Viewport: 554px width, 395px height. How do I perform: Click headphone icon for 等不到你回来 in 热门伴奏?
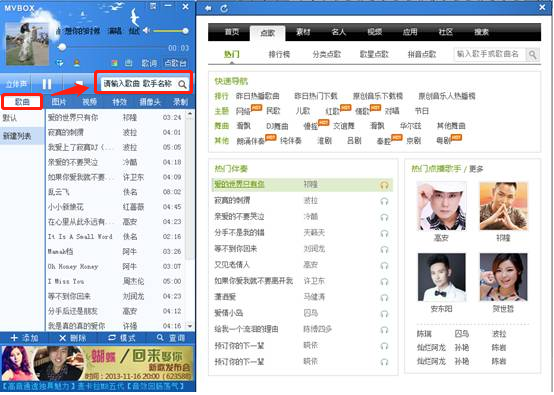point(384,249)
